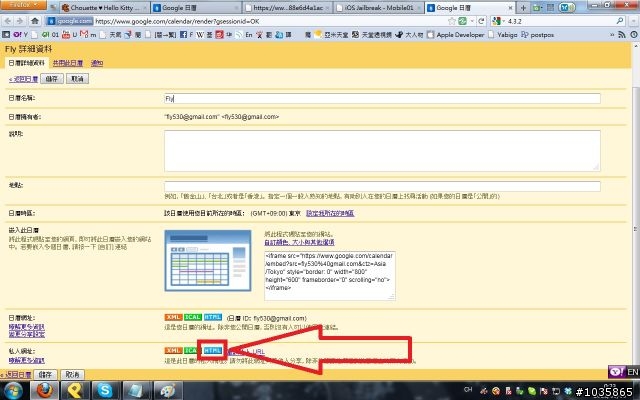
Task: Click the 設定我所在的時區 link
Action: pyautogui.click(x=330, y=213)
